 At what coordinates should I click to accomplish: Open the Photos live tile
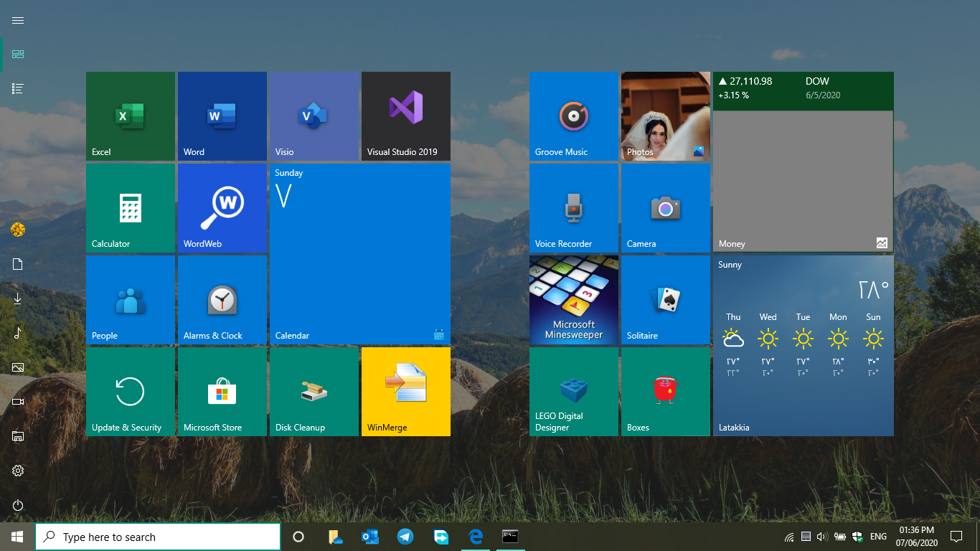[666, 116]
